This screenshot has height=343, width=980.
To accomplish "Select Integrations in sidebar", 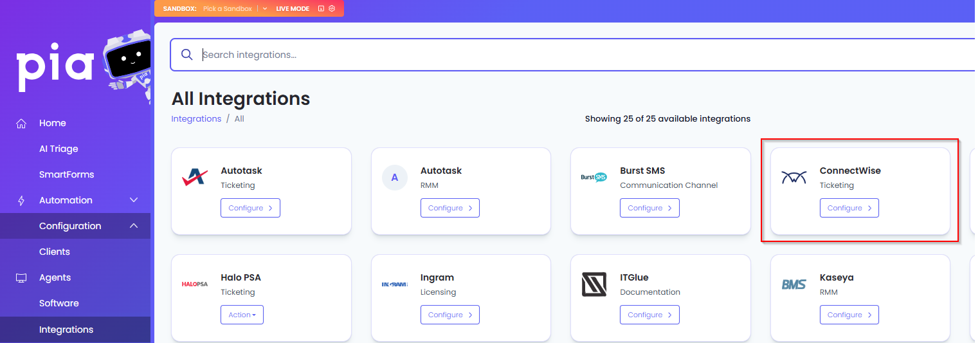I will (x=66, y=329).
